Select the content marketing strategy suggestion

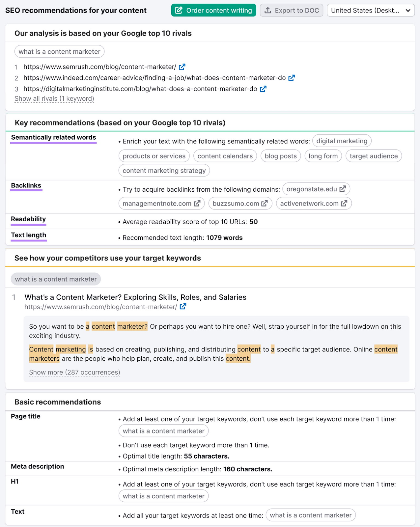click(x=164, y=171)
